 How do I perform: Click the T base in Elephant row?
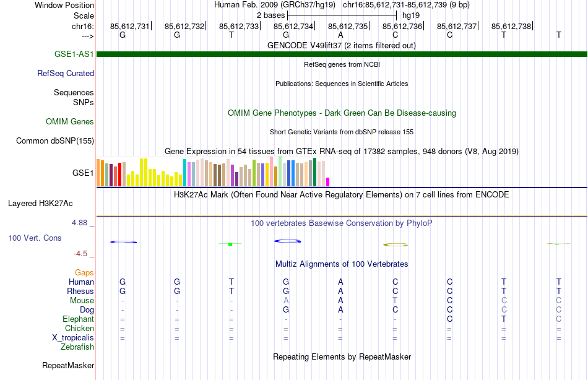pos(504,319)
